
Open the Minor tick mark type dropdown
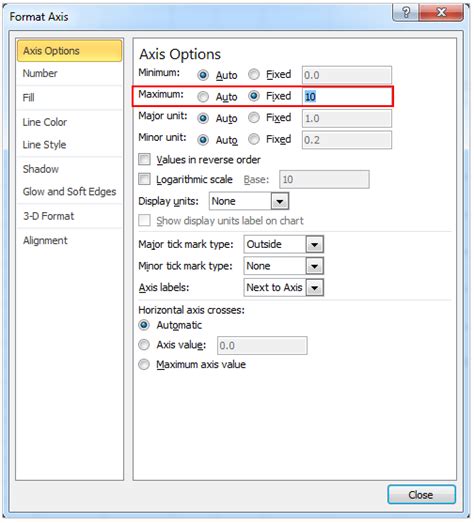(x=315, y=266)
